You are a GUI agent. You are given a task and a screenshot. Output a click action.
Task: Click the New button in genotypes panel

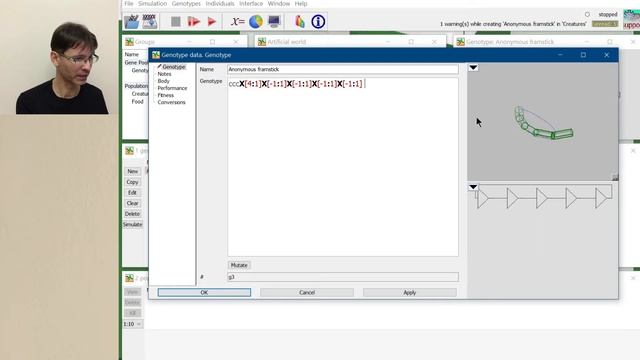tap(132, 171)
